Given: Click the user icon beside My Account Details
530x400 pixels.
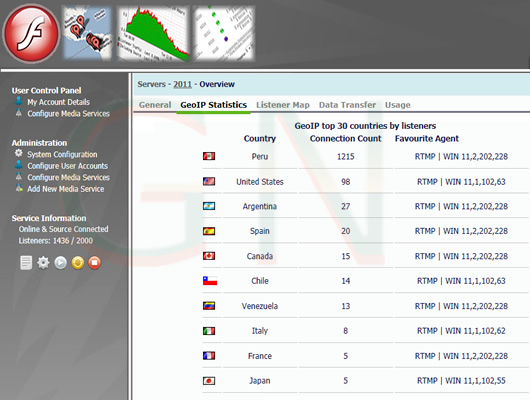Looking at the screenshot, I should (x=19, y=101).
